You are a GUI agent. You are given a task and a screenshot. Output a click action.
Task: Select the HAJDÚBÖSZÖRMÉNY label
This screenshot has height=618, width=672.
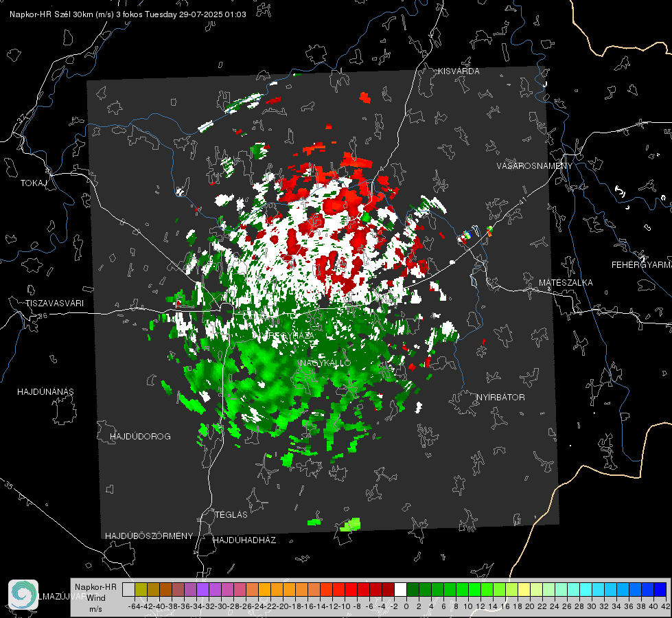(149, 536)
